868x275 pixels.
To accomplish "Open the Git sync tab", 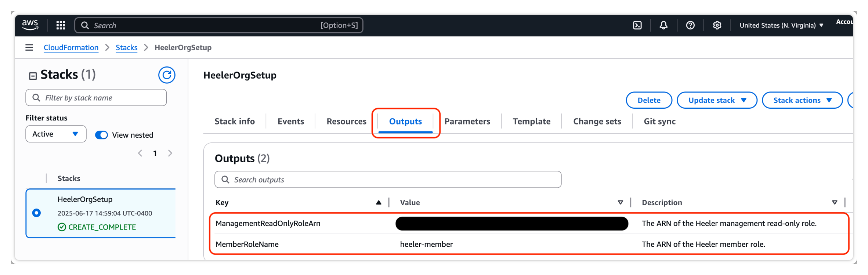I will (x=659, y=121).
